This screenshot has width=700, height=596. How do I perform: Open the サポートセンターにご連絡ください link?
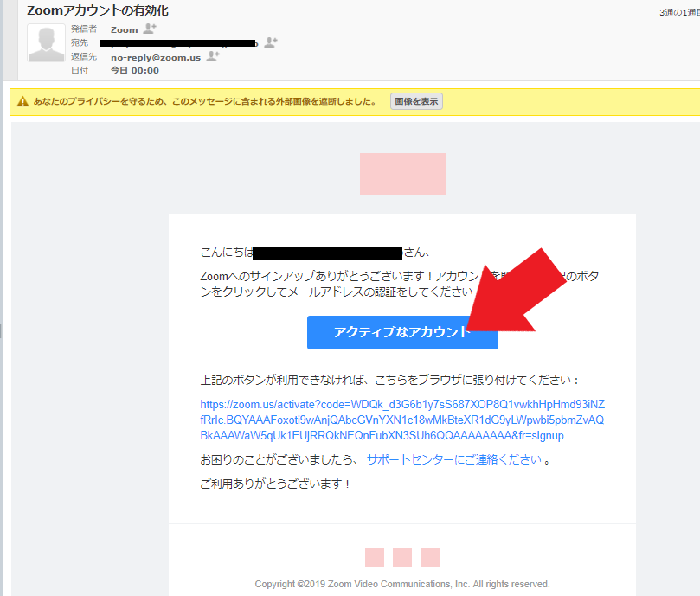pyautogui.click(x=454, y=459)
